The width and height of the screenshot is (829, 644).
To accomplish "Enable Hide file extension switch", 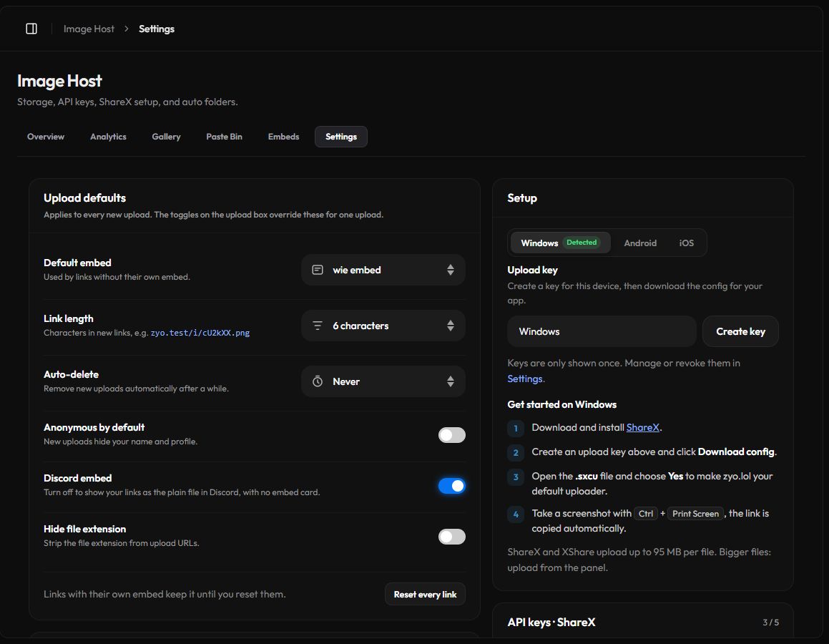I will pyautogui.click(x=451, y=537).
